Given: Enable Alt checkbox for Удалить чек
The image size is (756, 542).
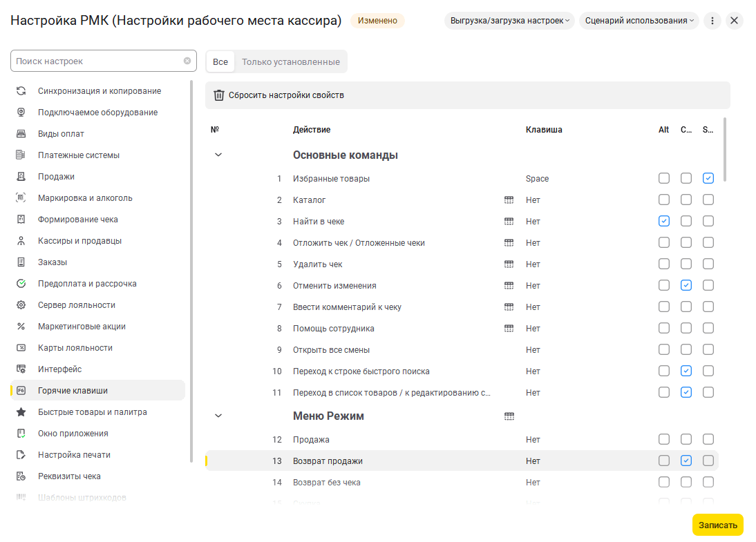Looking at the screenshot, I should click(x=664, y=264).
